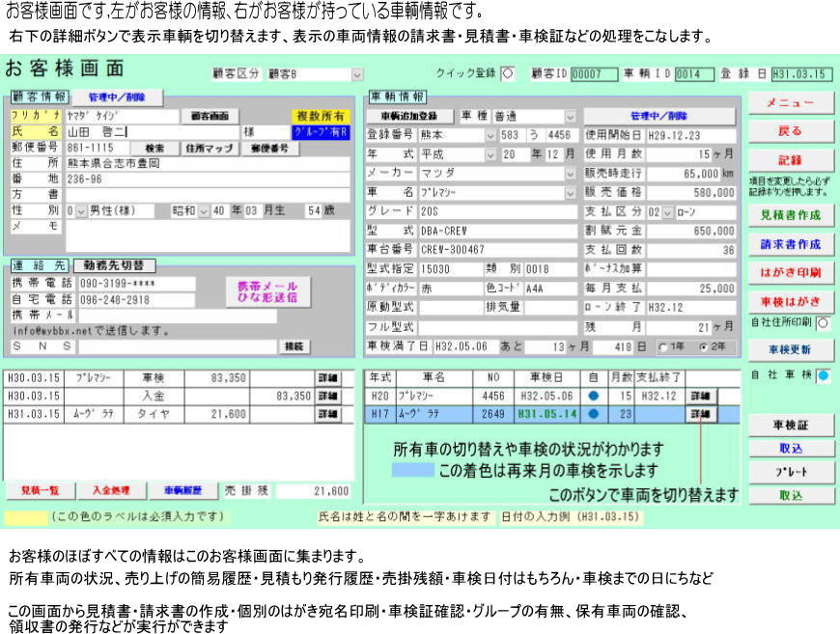
Task: Open the 性別 dropdown arrow
Action: [81, 211]
